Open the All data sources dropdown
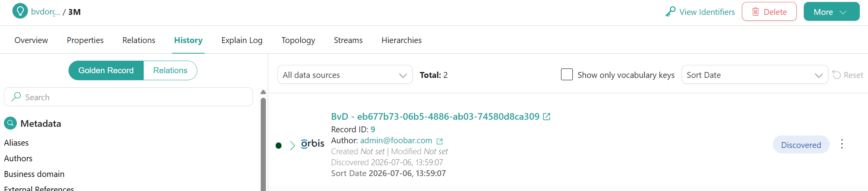The image size is (868, 191). (345, 75)
